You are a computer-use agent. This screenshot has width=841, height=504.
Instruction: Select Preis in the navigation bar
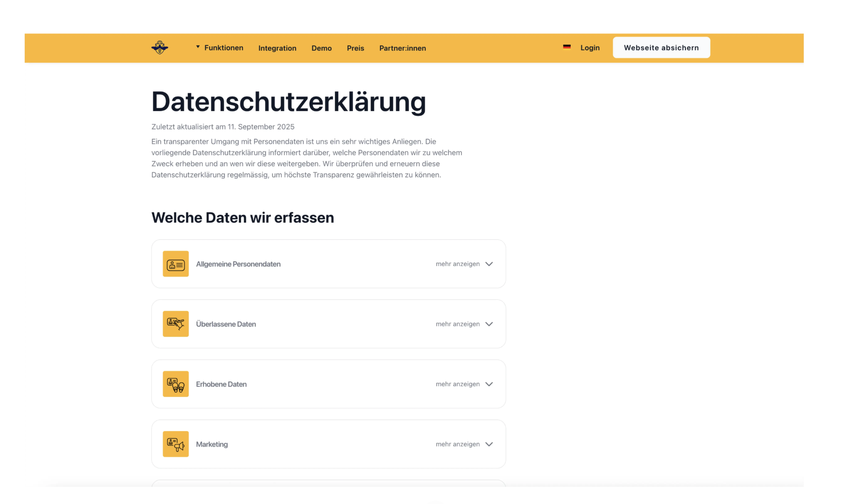pos(356,48)
